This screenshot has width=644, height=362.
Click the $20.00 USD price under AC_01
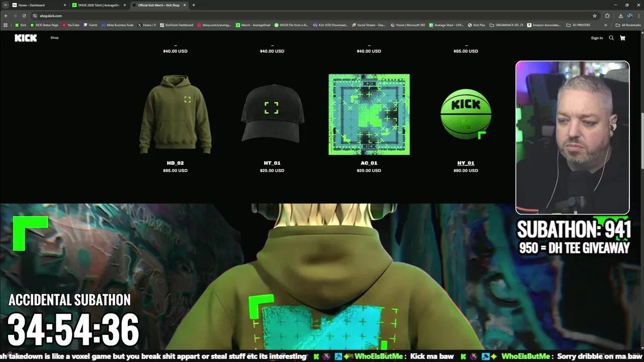tap(369, 170)
